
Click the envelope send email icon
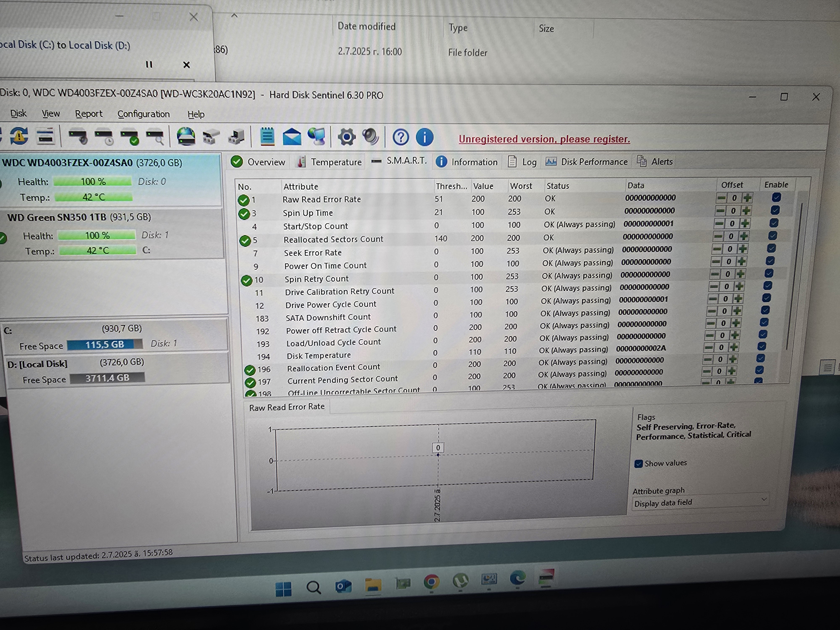(292, 137)
